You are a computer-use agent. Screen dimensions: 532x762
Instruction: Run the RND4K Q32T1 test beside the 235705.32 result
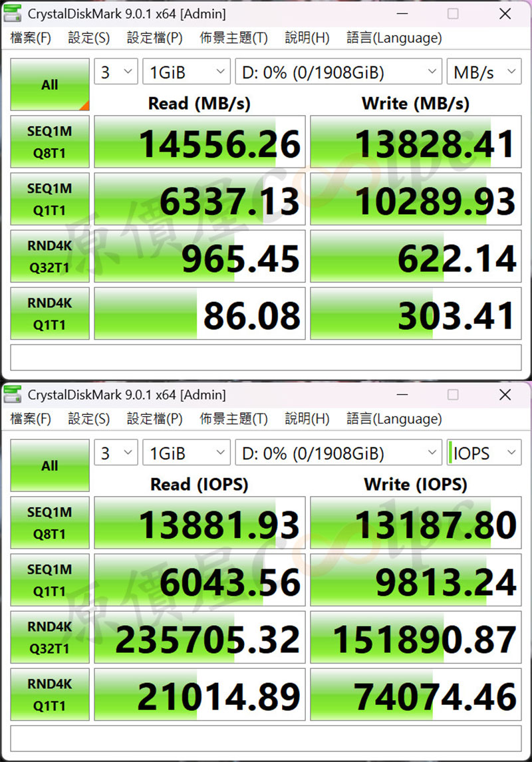[50, 637]
